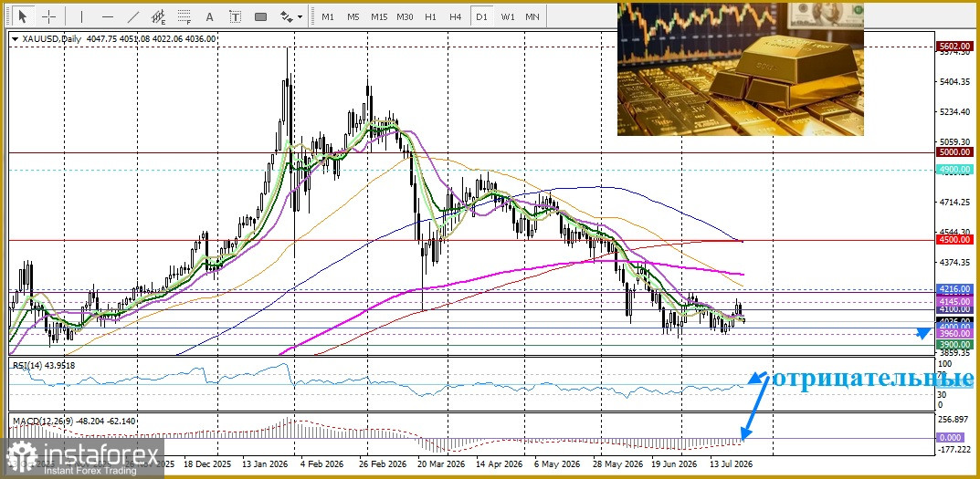Image resolution: width=980 pixels, height=479 pixels.
Task: Select the Fibonacci retracement tool
Action: (184, 16)
